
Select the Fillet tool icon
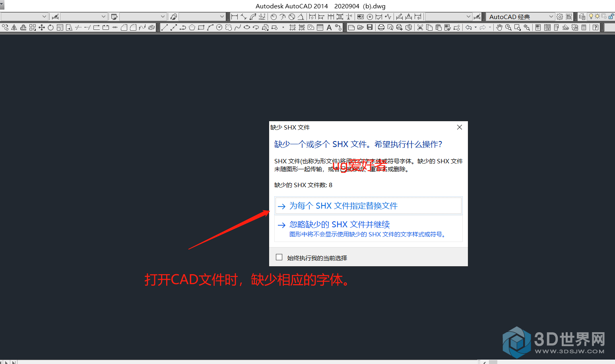[133, 27]
